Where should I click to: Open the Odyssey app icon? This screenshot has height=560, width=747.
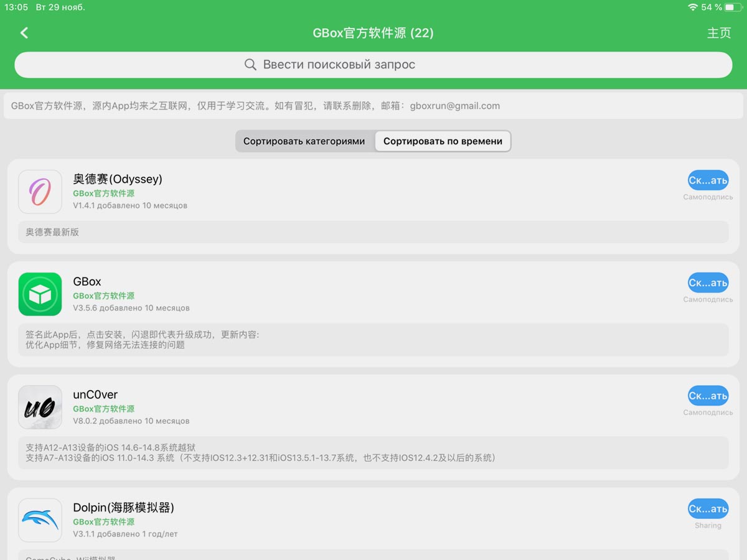point(40,192)
